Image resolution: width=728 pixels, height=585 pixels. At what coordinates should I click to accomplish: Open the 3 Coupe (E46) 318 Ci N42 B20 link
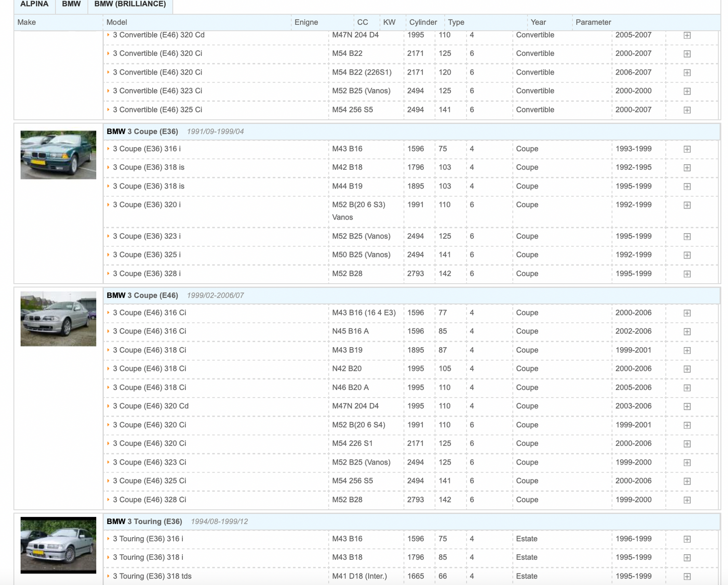click(x=149, y=369)
